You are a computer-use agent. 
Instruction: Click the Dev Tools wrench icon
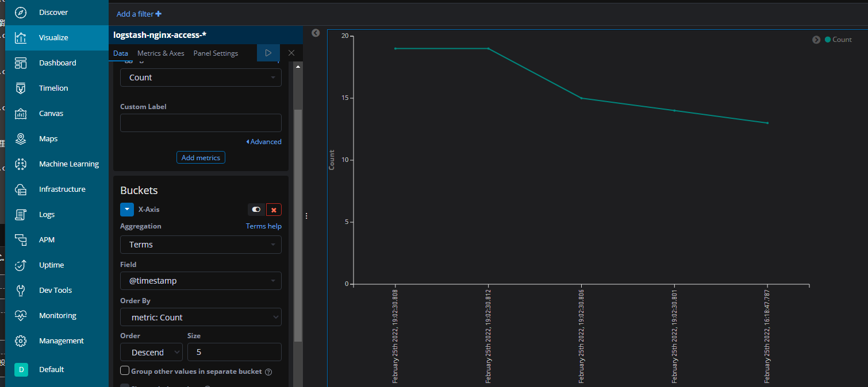coord(21,290)
